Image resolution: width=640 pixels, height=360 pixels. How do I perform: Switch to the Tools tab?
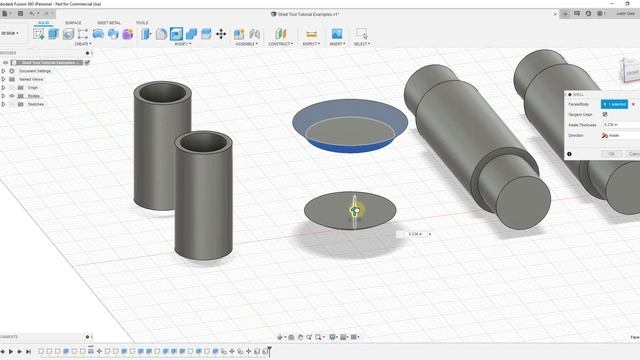[142, 23]
